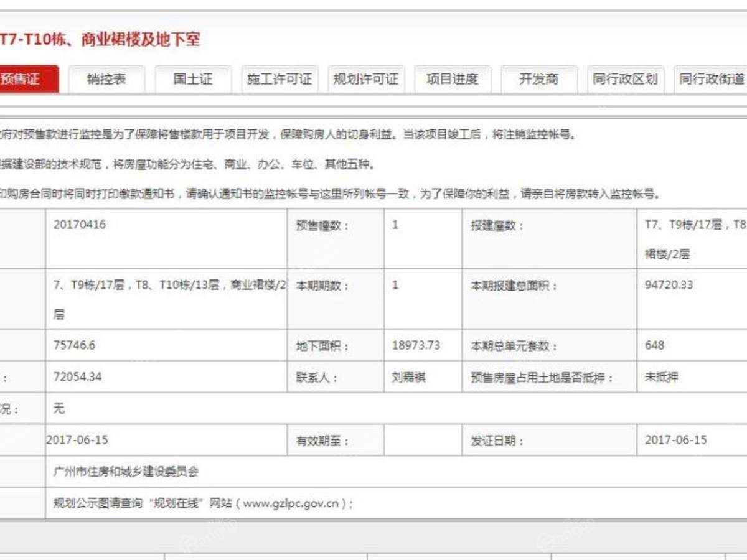Select the contact name 刘嘉祺
Image resolution: width=747 pixels, height=560 pixels.
pos(408,377)
